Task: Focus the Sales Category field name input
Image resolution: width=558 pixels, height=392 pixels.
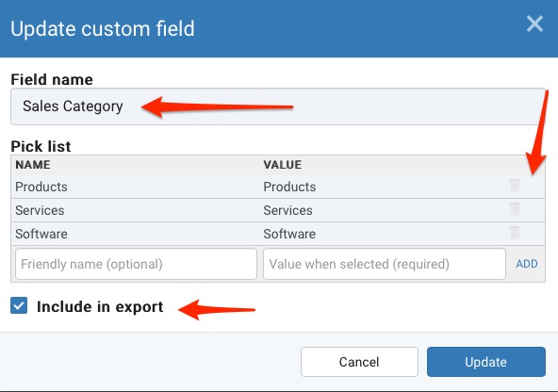Action: click(x=278, y=106)
